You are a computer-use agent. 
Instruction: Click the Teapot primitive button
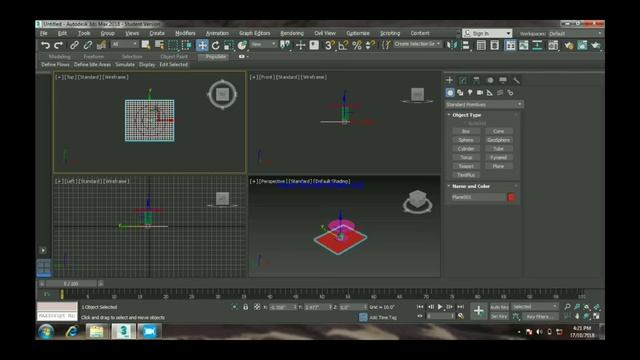tap(466, 166)
